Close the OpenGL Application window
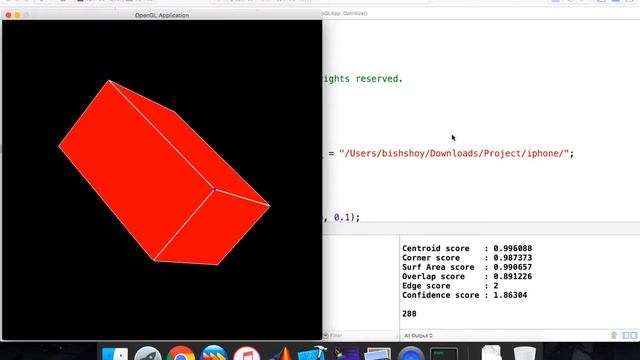The width and height of the screenshot is (640, 360). [9, 15]
